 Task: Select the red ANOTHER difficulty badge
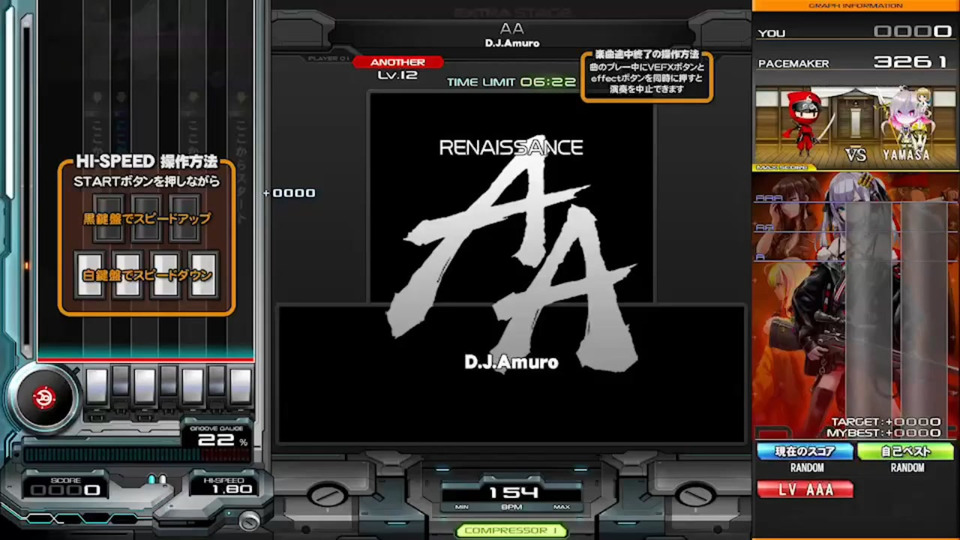pyautogui.click(x=397, y=62)
